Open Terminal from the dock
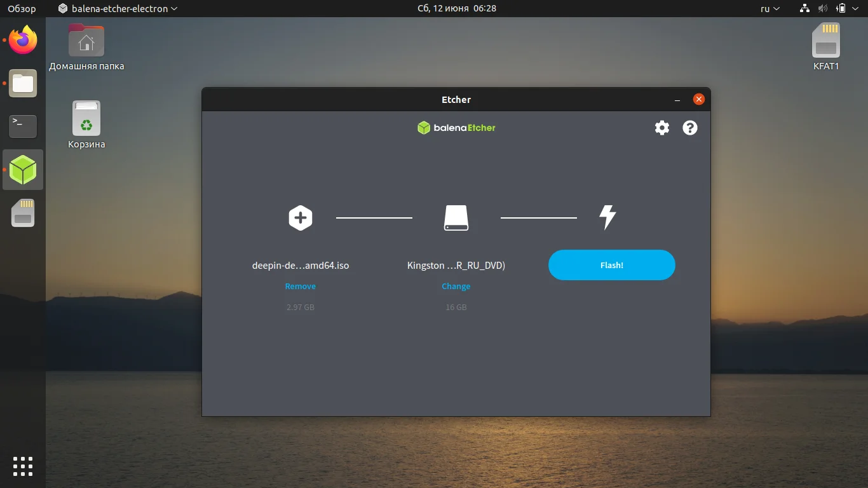The image size is (868, 488). click(x=23, y=126)
